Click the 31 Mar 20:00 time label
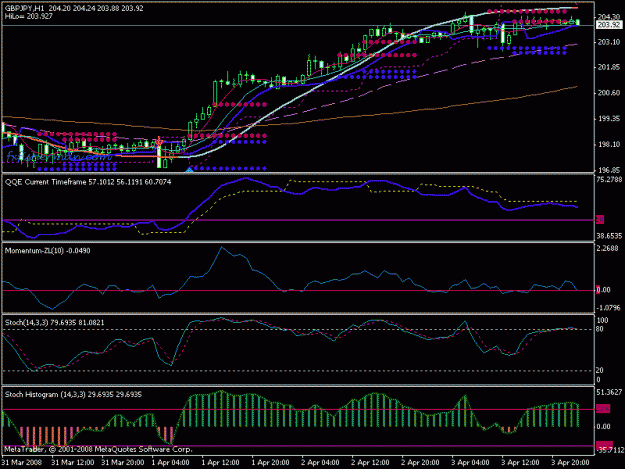Viewport: 625px width, 469px height. pyautogui.click(x=122, y=462)
